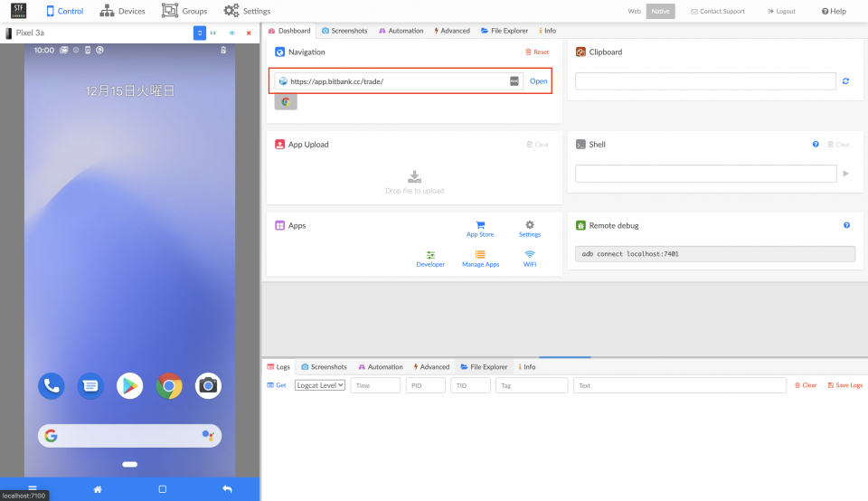868x501 pixels.
Task: Select Chrome browser icon under URL field
Action: coord(286,102)
